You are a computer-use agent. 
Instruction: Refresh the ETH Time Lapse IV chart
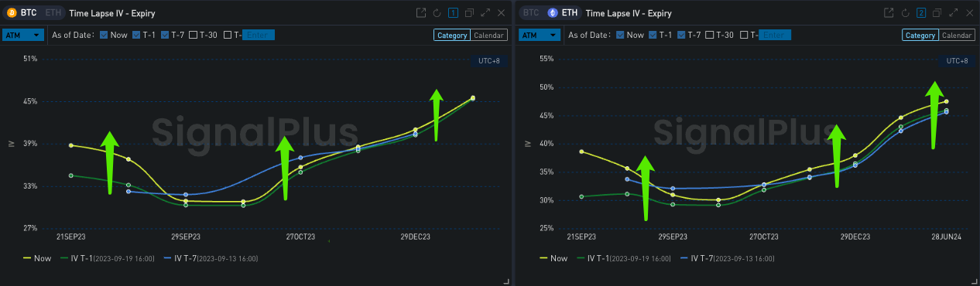click(906, 13)
